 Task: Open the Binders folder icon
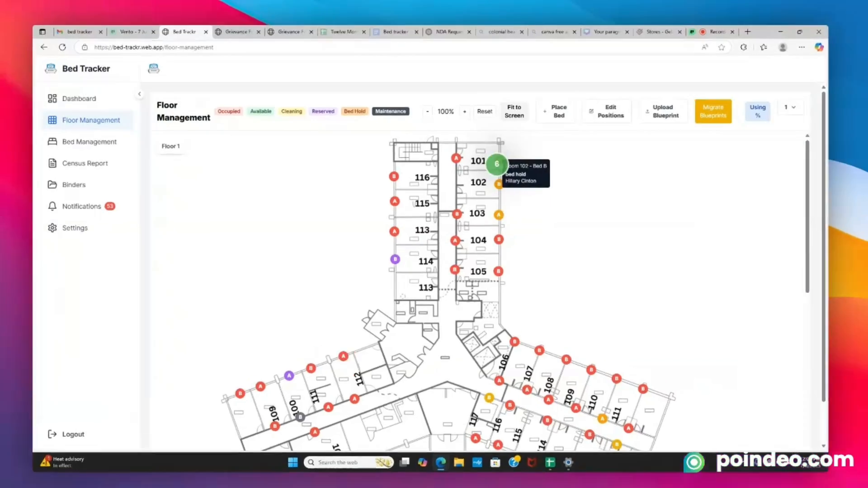pos(52,184)
